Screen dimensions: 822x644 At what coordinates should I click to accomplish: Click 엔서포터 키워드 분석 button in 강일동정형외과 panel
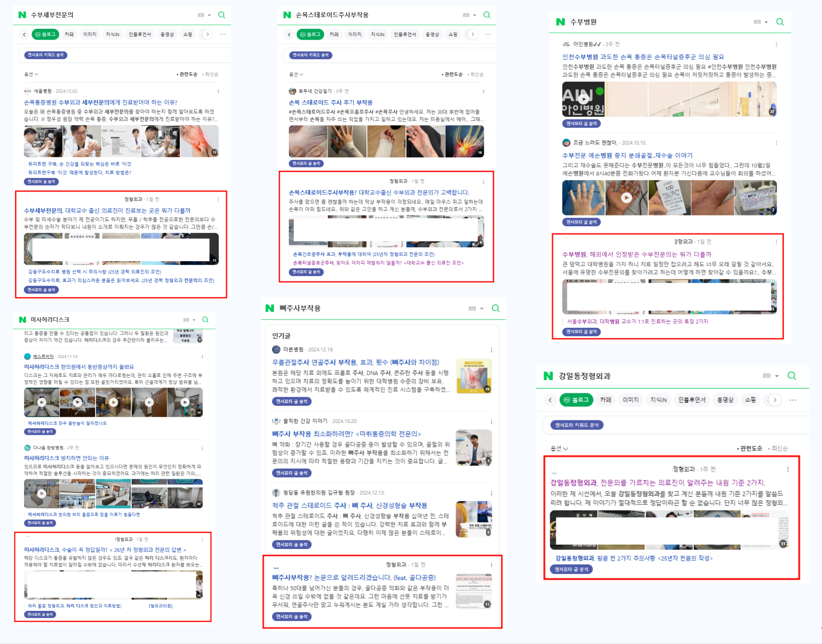coord(576,425)
